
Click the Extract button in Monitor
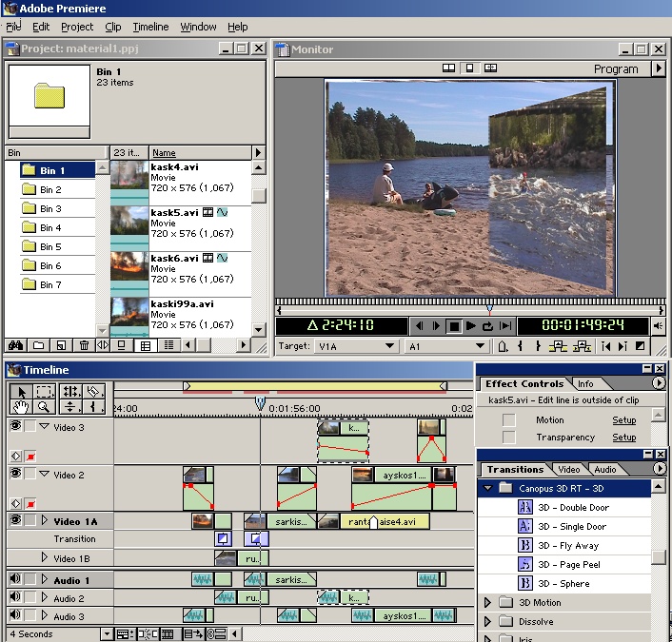point(582,346)
